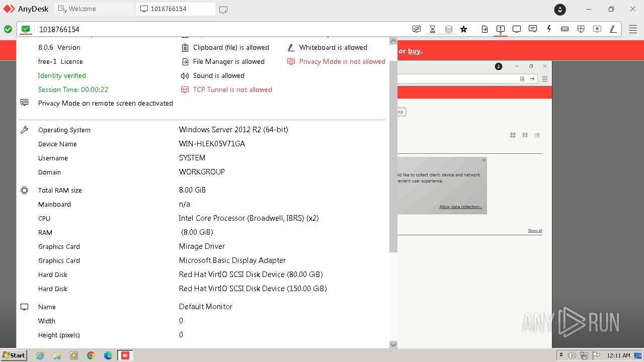Click the media player taskbar icon

(x=74, y=355)
